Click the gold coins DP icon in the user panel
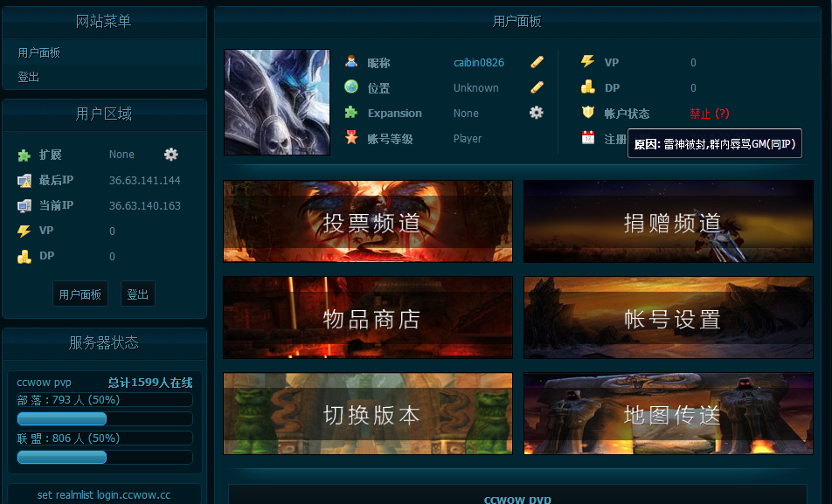 (587, 87)
